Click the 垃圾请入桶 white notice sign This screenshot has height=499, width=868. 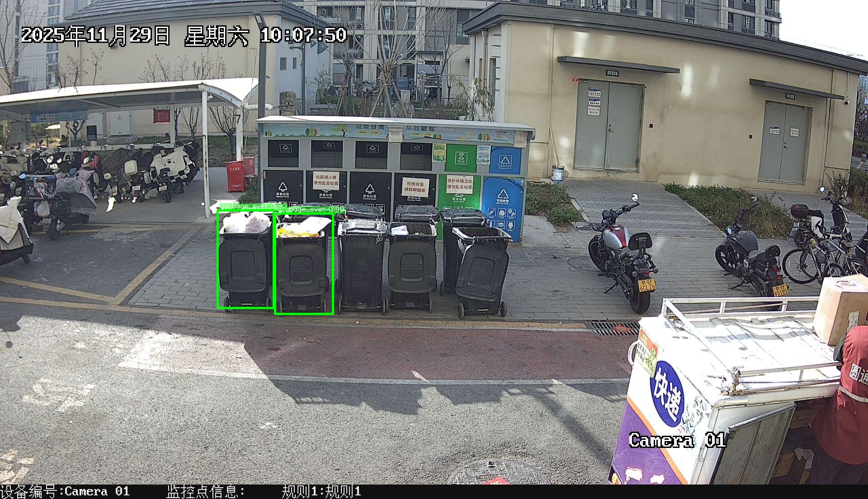(326, 180)
